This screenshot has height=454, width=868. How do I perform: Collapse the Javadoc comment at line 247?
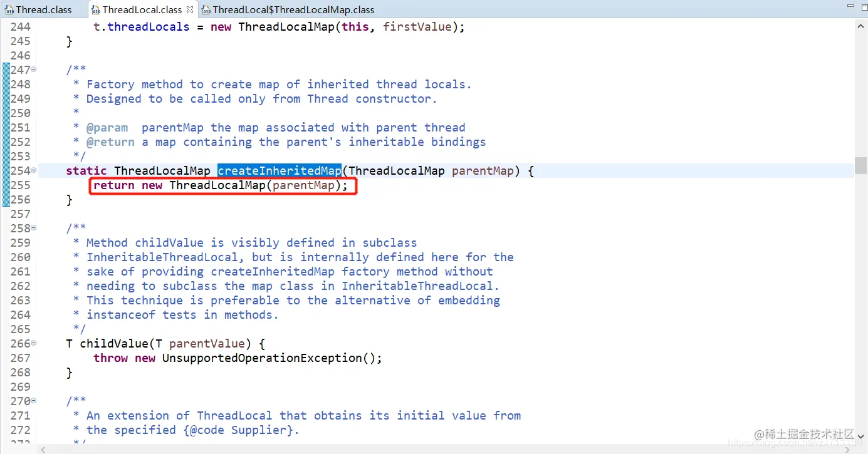tap(34, 70)
